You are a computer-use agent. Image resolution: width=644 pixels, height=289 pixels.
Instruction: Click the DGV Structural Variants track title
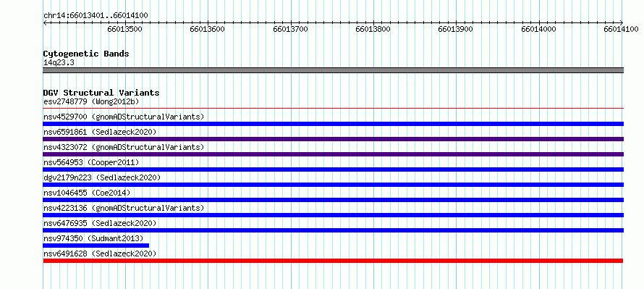pos(101,93)
